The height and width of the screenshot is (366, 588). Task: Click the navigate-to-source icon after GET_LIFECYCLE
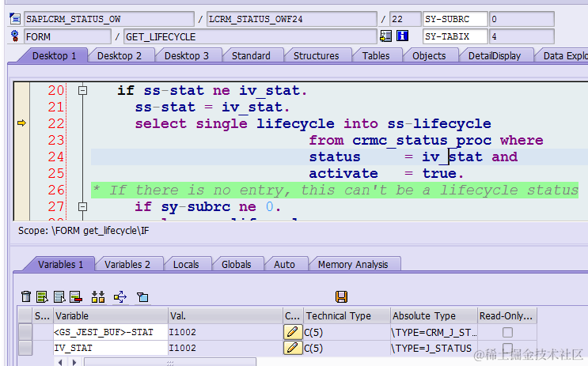pos(385,36)
